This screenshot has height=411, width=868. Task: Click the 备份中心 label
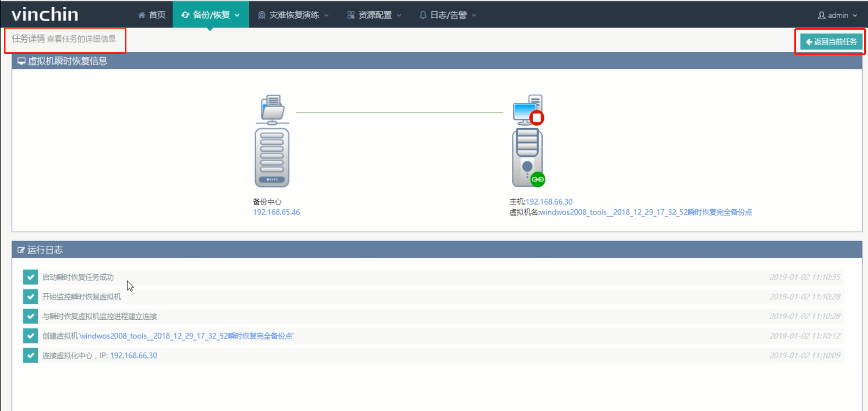coord(267,202)
